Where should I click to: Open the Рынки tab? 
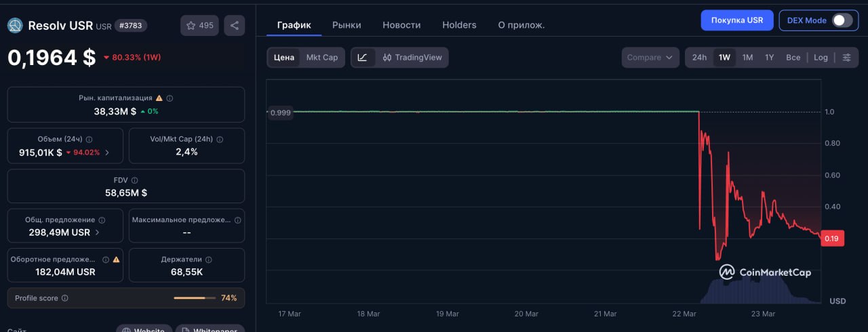point(347,25)
